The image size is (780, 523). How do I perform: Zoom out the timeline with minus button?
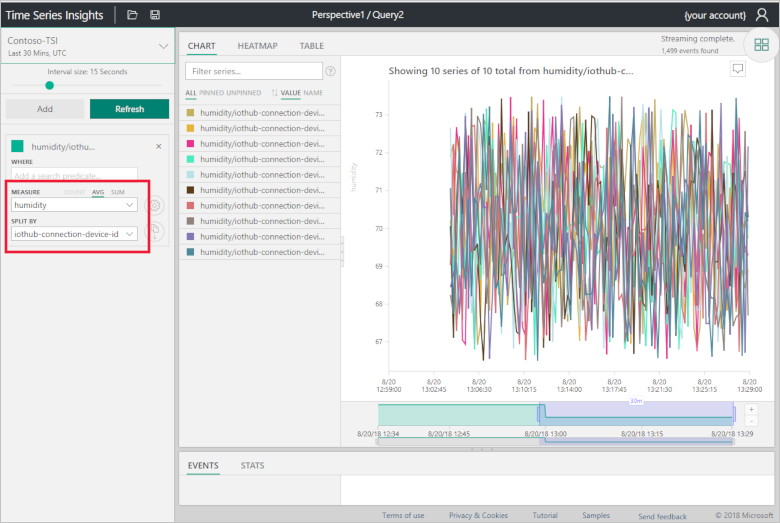tap(752, 421)
